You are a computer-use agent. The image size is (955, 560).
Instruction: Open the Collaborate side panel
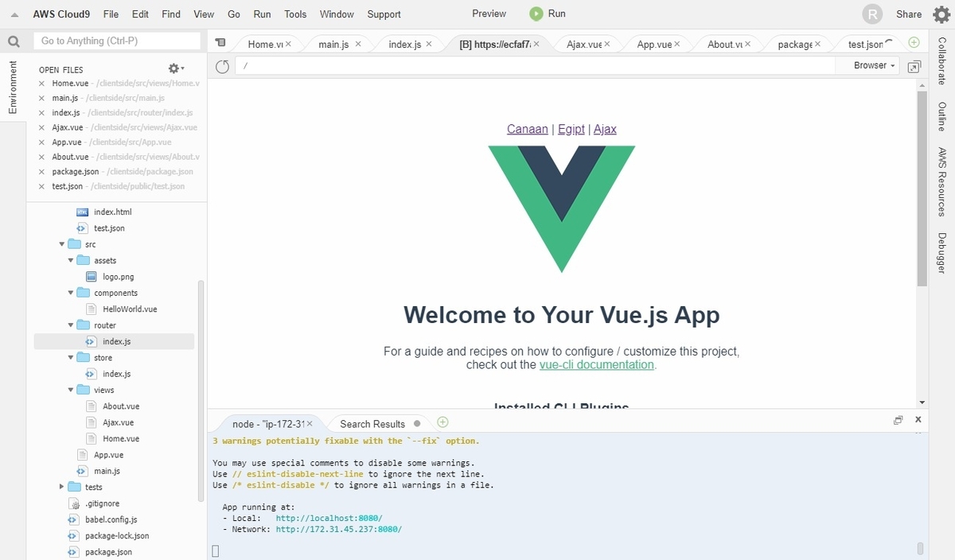click(941, 60)
